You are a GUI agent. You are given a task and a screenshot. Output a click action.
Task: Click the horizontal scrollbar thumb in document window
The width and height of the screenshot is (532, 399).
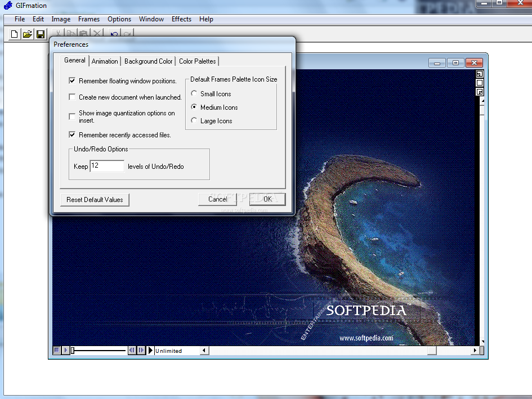(432, 351)
